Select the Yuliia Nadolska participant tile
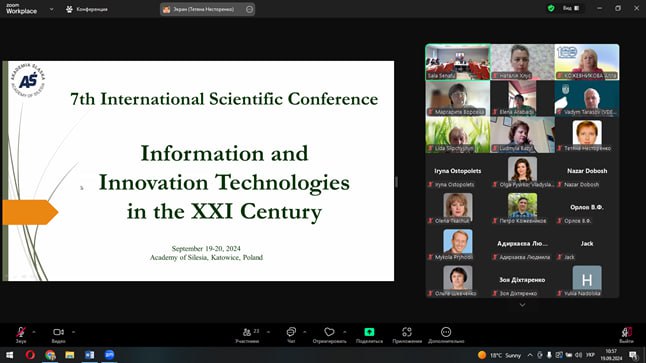 click(x=587, y=280)
